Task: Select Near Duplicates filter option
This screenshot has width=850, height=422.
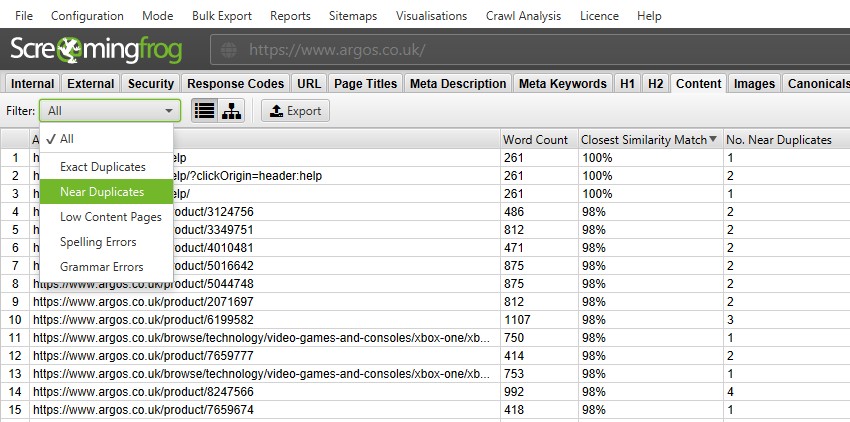Action: [x=102, y=191]
